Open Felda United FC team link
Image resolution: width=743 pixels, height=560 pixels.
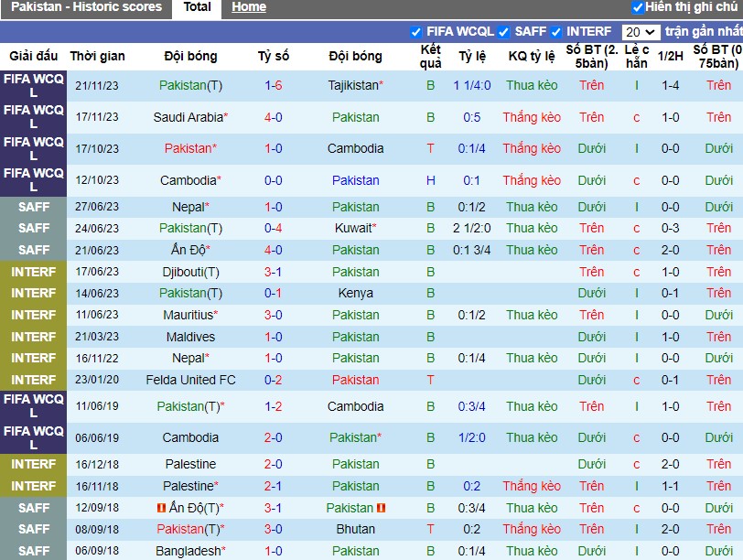coord(190,380)
